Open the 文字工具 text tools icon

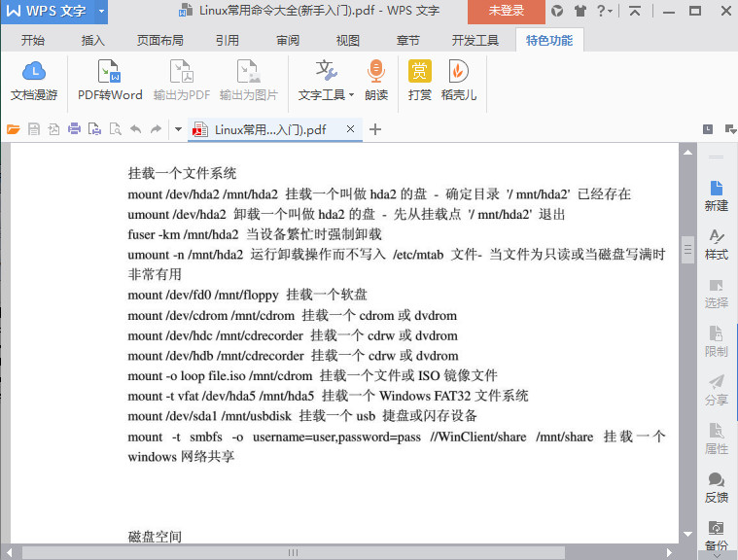coord(326,71)
